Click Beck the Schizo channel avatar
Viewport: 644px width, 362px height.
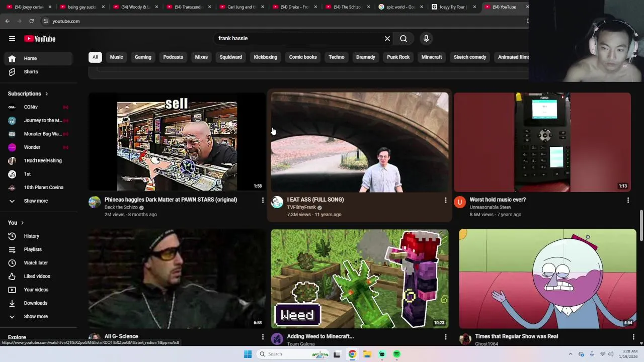95,202
